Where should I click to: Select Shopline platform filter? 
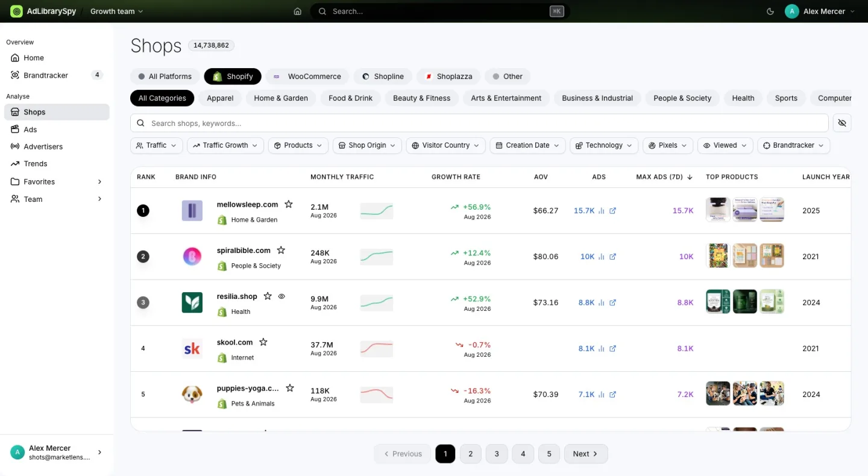pyautogui.click(x=383, y=77)
